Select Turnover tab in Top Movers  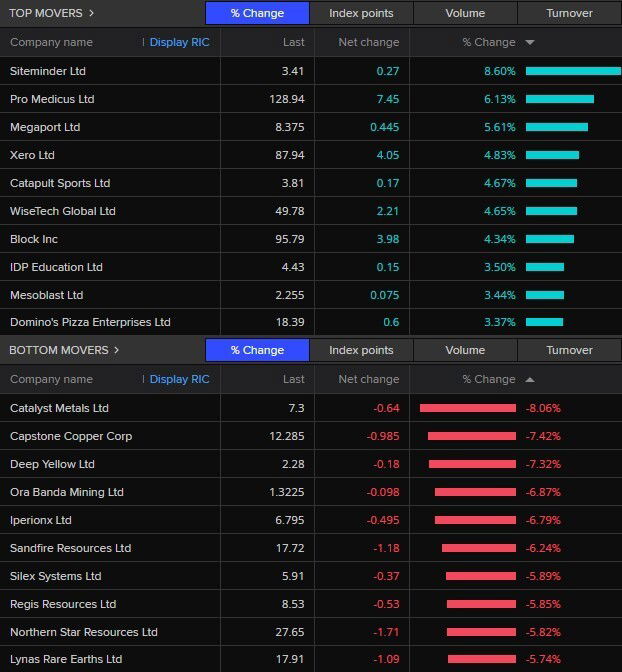pos(569,13)
